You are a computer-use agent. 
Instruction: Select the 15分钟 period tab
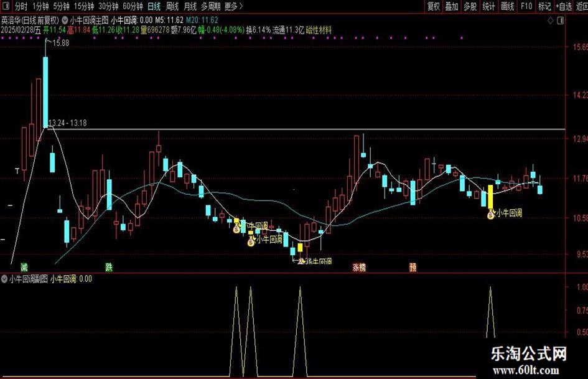[83, 6]
